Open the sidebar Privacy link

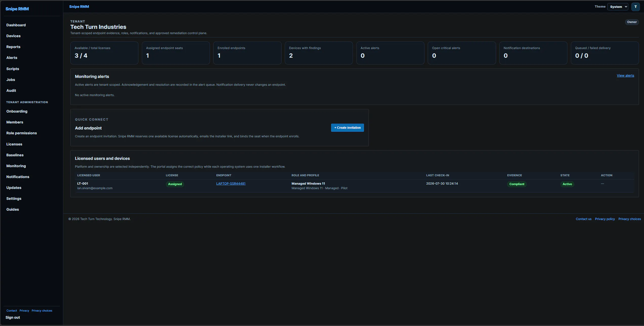(24, 311)
